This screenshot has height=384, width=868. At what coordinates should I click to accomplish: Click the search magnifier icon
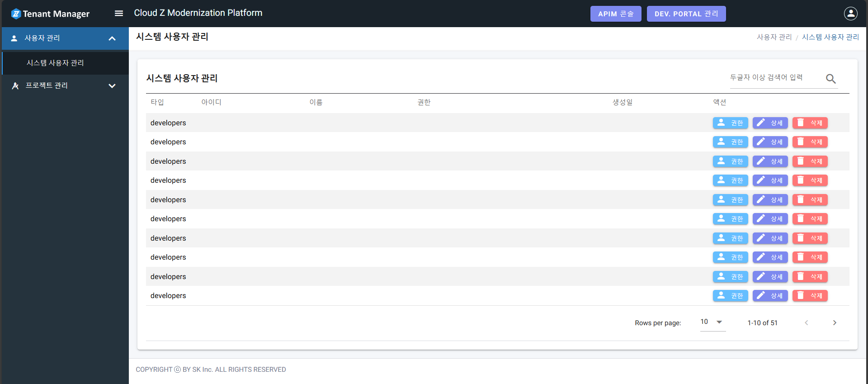830,79
